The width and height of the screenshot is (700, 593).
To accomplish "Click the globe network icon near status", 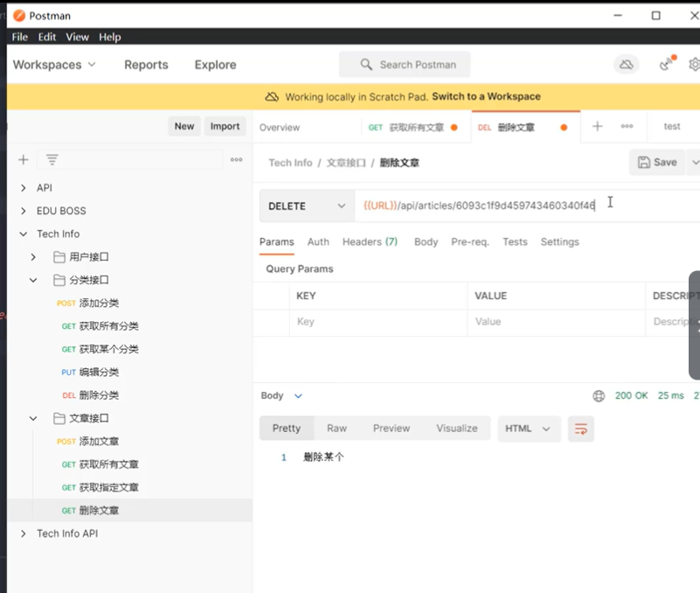I will click(x=599, y=396).
